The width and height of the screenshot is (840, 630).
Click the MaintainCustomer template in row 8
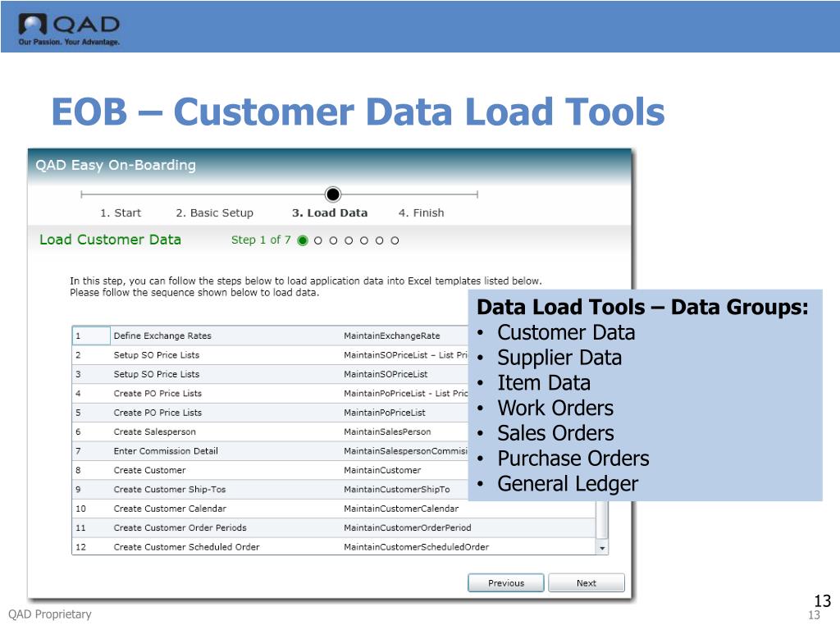point(382,470)
